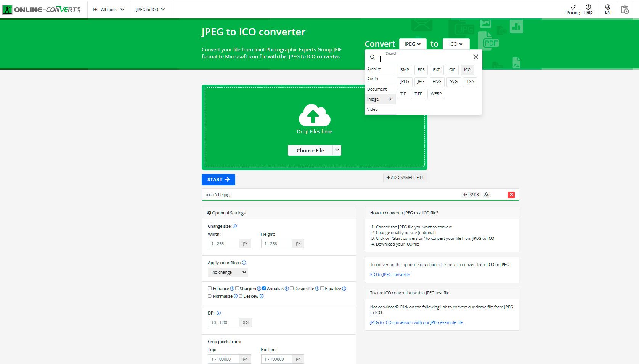Enable the Enhance checkbox
The height and width of the screenshot is (364, 639).
point(209,288)
